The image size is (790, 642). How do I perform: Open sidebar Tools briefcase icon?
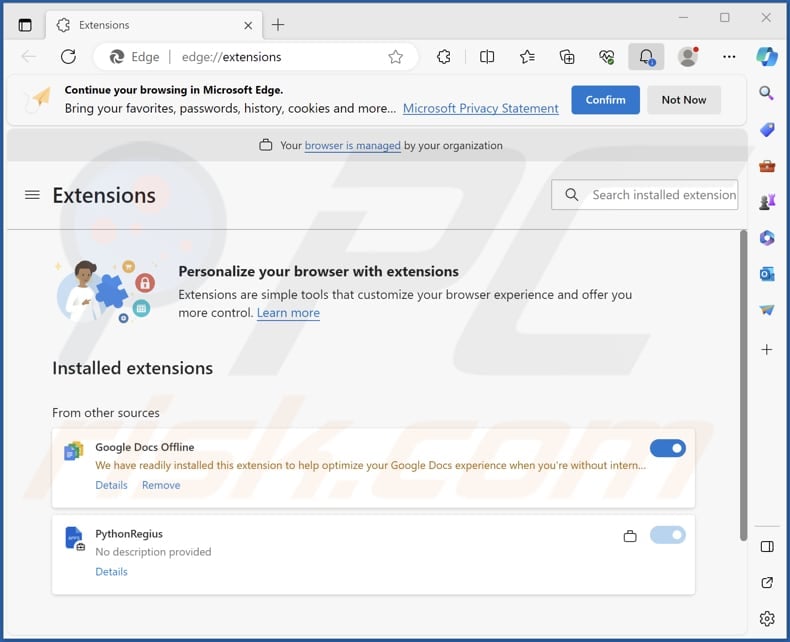[767, 166]
